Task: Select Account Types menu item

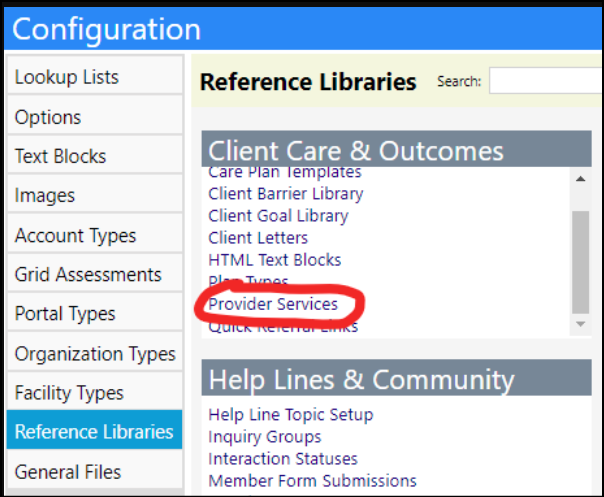Action: pos(95,233)
